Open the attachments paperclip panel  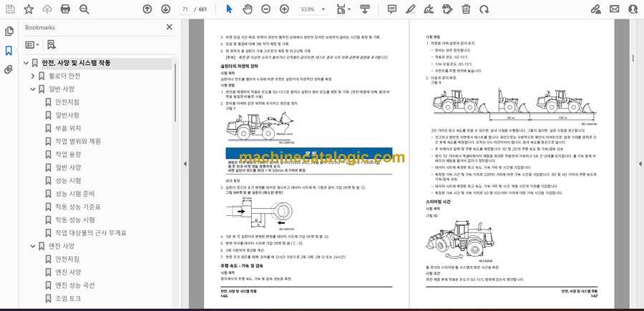click(x=9, y=69)
